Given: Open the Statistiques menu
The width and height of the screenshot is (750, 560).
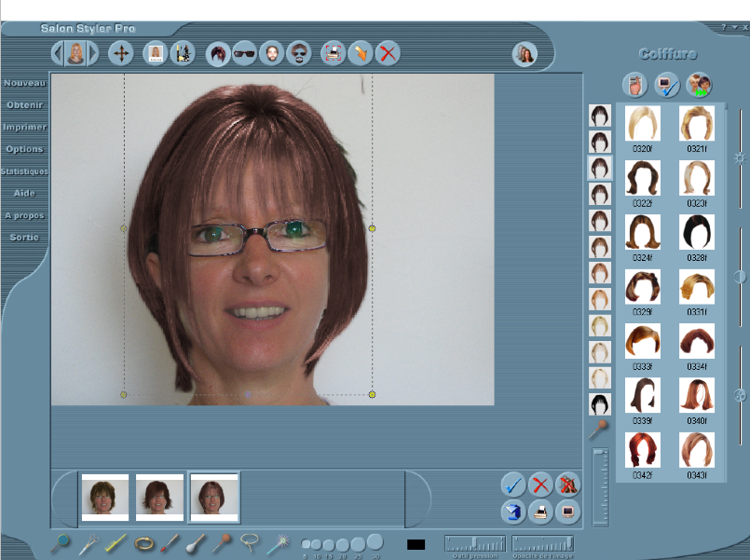Looking at the screenshot, I should tap(24, 171).
